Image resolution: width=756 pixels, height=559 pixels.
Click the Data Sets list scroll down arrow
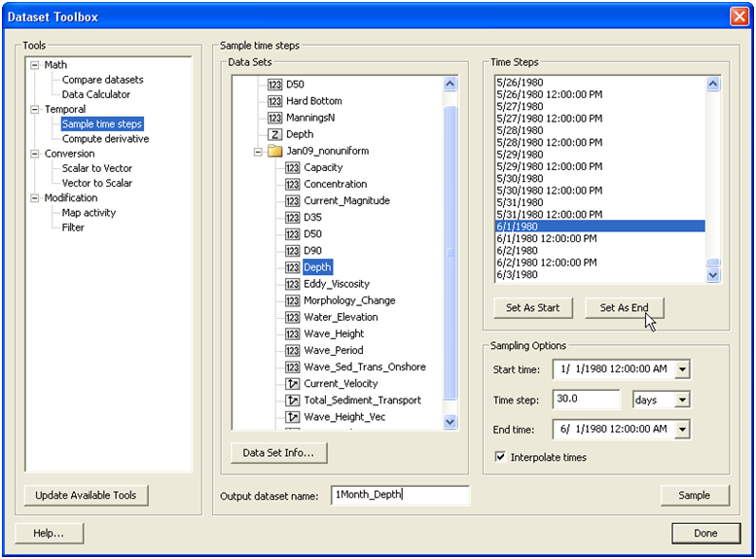(450, 422)
